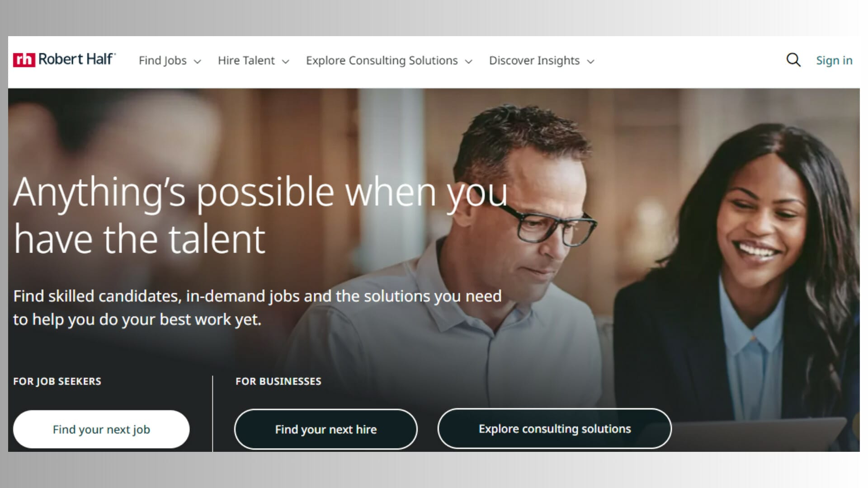Expand the Find Jobs chevron arrow
868x488 pixels.
[198, 61]
